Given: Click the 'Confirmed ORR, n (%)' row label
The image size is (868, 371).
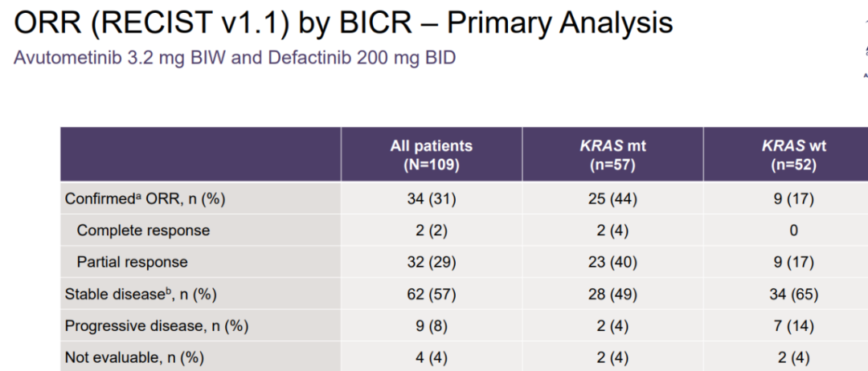Looking at the screenshot, I should pos(145,198).
